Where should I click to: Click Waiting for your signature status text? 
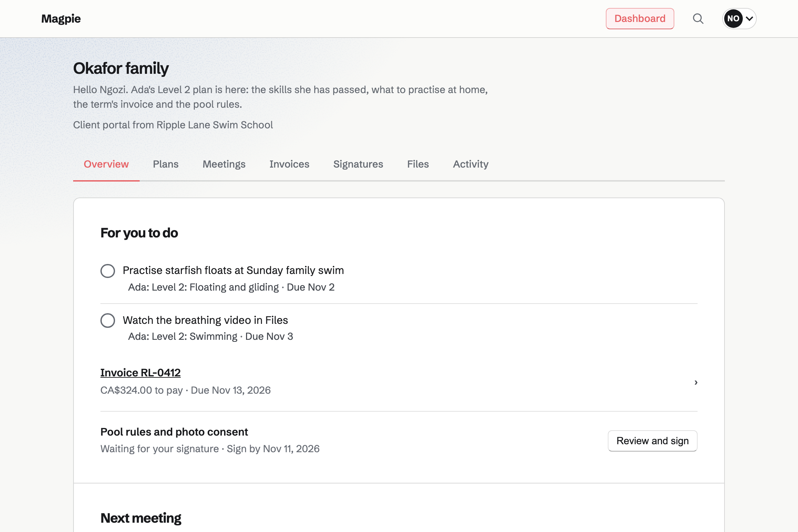click(160, 449)
